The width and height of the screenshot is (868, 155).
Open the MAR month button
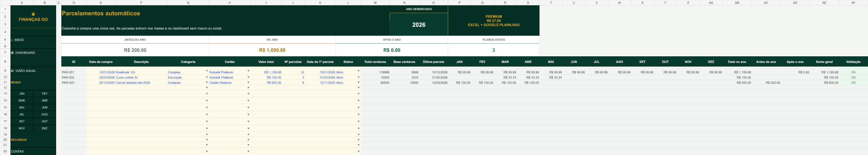tap(22, 100)
